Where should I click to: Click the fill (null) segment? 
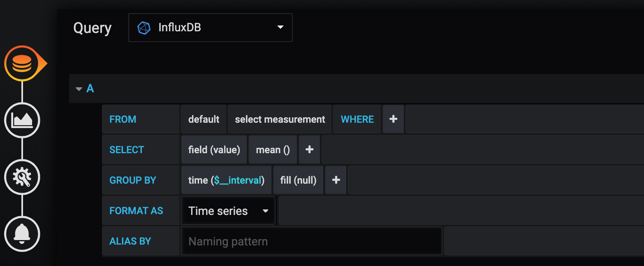click(298, 180)
